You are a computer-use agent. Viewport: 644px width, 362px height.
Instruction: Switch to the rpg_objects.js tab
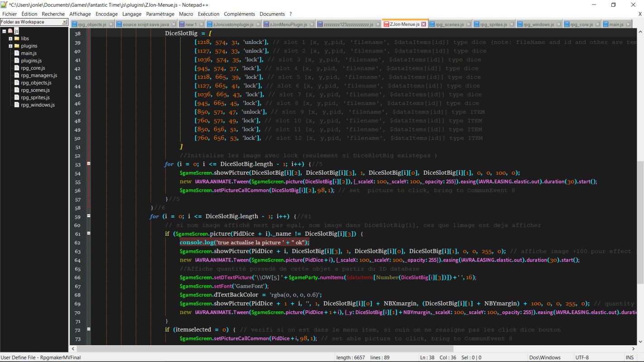coord(92,24)
